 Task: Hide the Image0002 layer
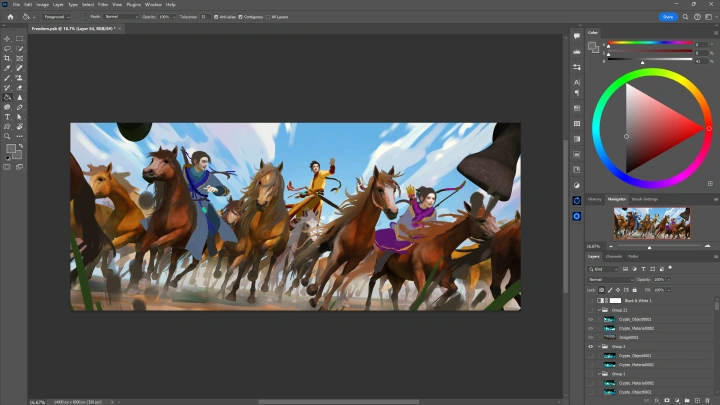[591, 338]
